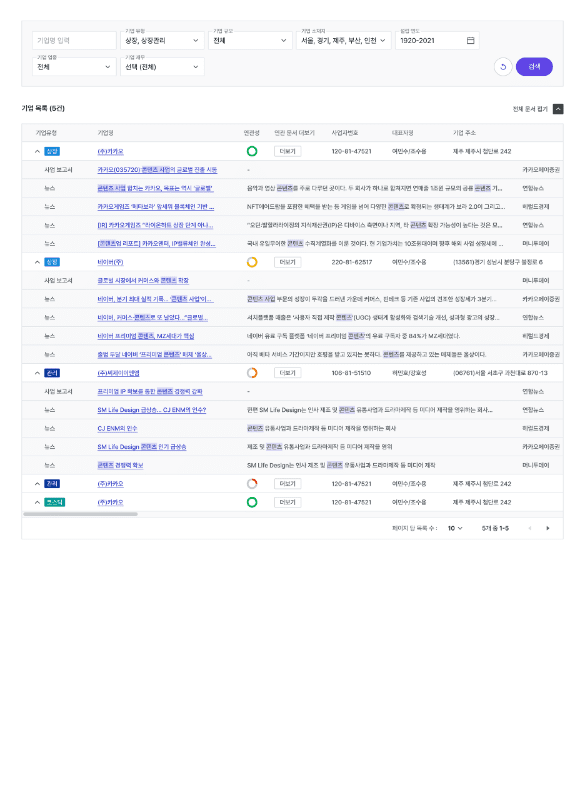Toggle chevron of green-badge (주)카카오 row
This screenshot has height=800, width=585.
pyautogui.click(x=37, y=503)
